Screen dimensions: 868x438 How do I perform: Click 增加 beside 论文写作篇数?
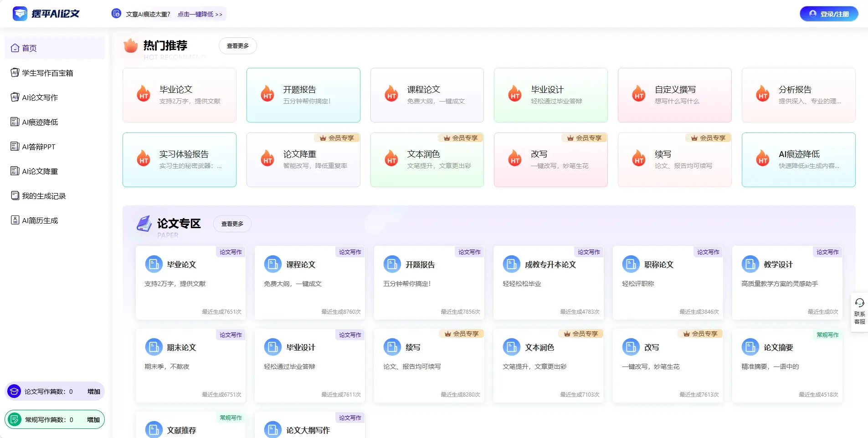[x=93, y=391]
